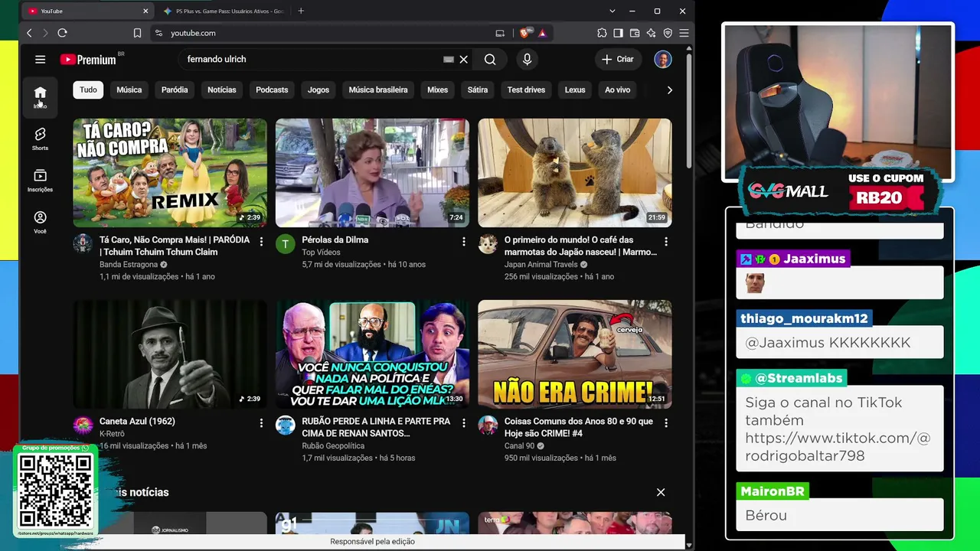Bookmark this page in the toolbar
Viewport: 980px width, 551px height.
[137, 33]
